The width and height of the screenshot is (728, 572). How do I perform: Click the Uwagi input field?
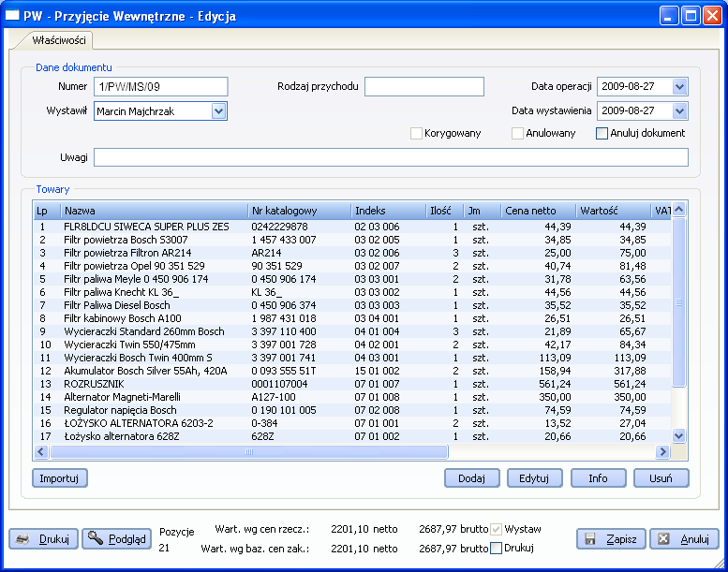click(x=391, y=157)
